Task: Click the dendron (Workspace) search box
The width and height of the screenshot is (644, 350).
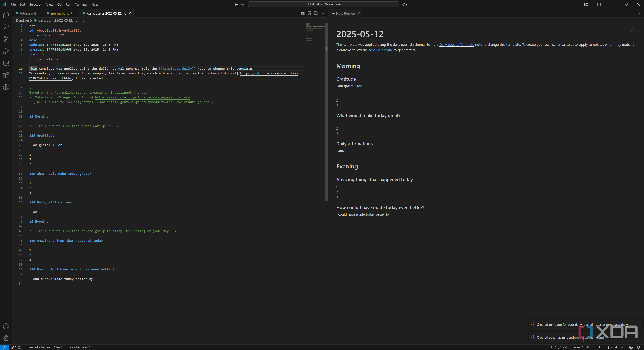Action: click(324, 4)
